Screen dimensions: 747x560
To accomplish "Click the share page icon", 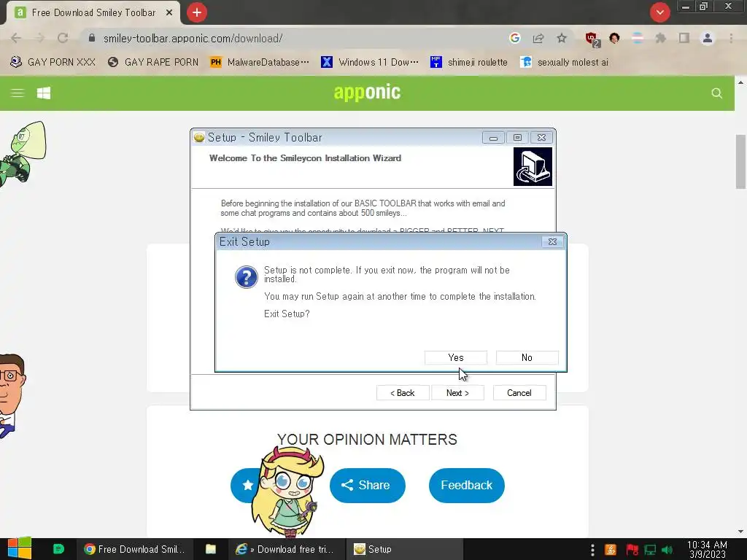I will [x=538, y=38].
